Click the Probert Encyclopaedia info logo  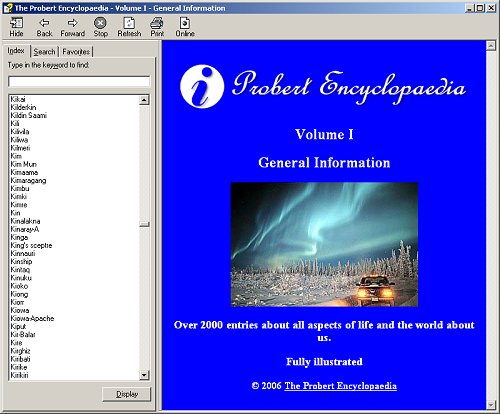tap(202, 86)
